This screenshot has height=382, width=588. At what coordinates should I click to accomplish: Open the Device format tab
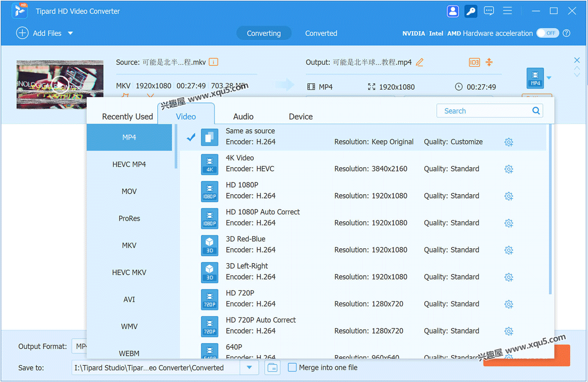(301, 116)
